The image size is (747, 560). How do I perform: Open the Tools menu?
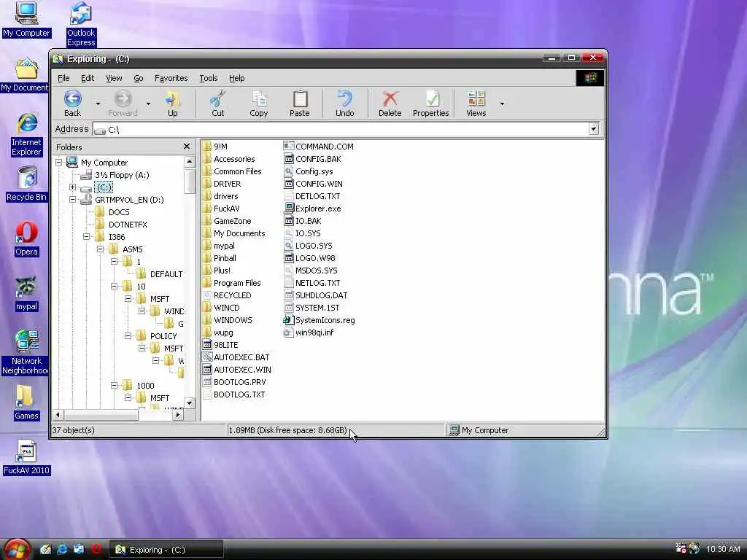tap(208, 78)
